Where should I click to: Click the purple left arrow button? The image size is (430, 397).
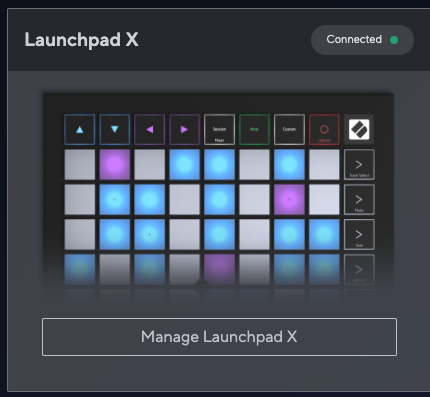tap(150, 129)
